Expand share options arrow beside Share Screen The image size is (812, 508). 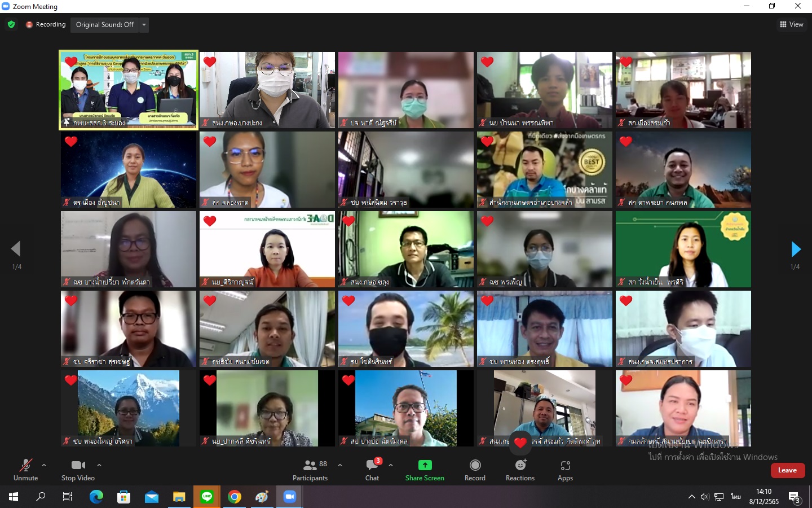(391, 465)
